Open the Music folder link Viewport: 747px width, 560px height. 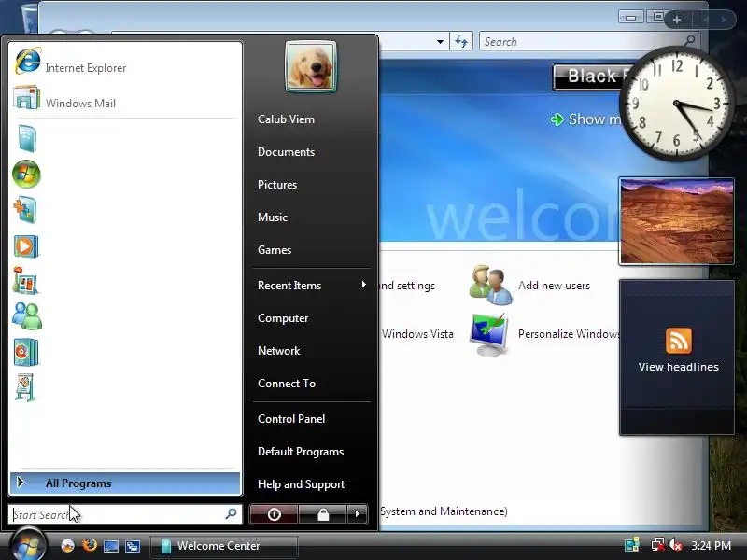pos(273,217)
